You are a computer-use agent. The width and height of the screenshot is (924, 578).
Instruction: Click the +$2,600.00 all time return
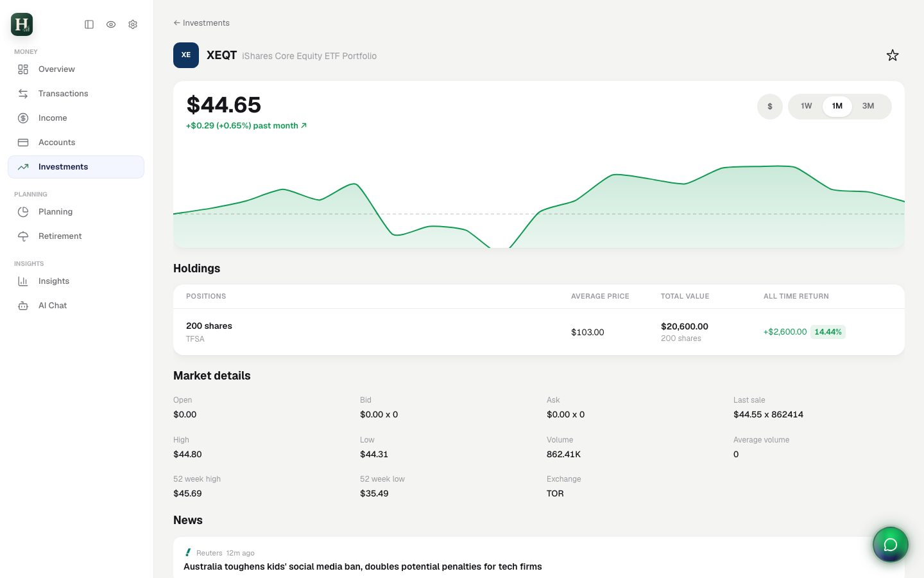click(785, 332)
